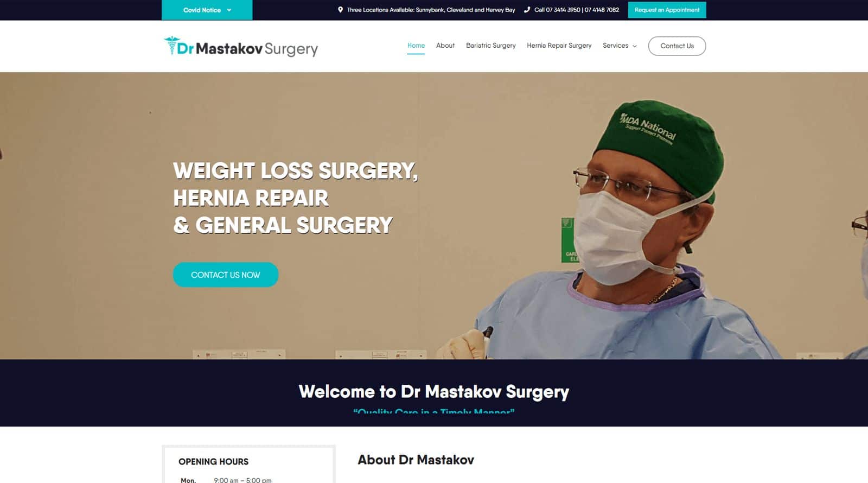The image size is (868, 483).
Task: Open the Covid Notice panel
Action: click(207, 10)
